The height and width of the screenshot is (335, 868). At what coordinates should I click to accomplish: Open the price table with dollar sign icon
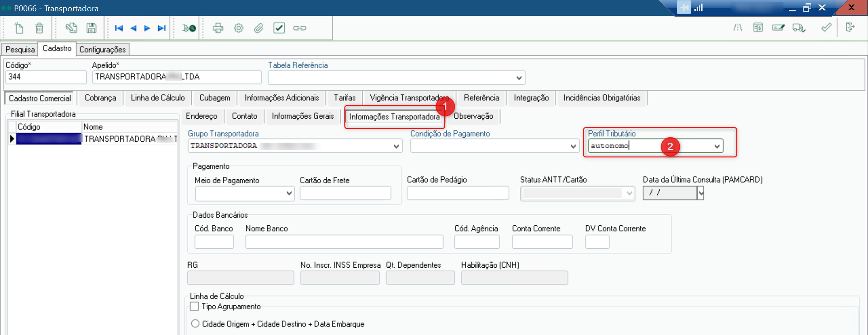[758, 28]
